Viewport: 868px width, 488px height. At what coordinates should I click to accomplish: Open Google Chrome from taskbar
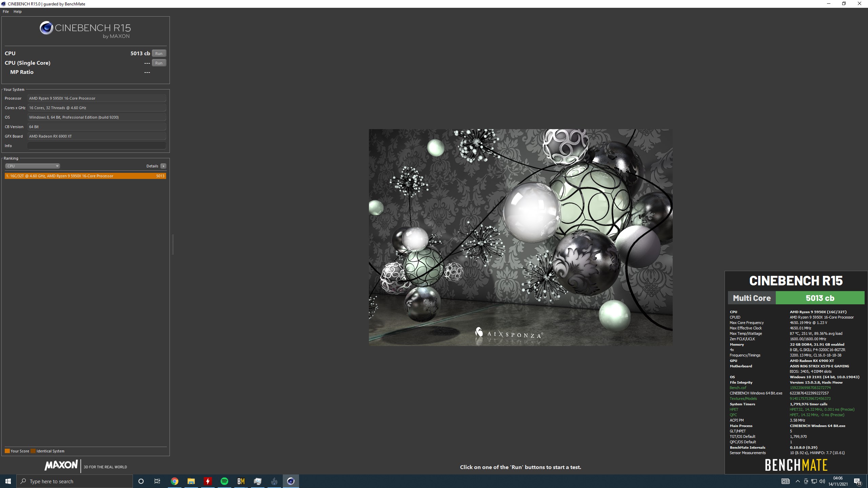click(174, 481)
